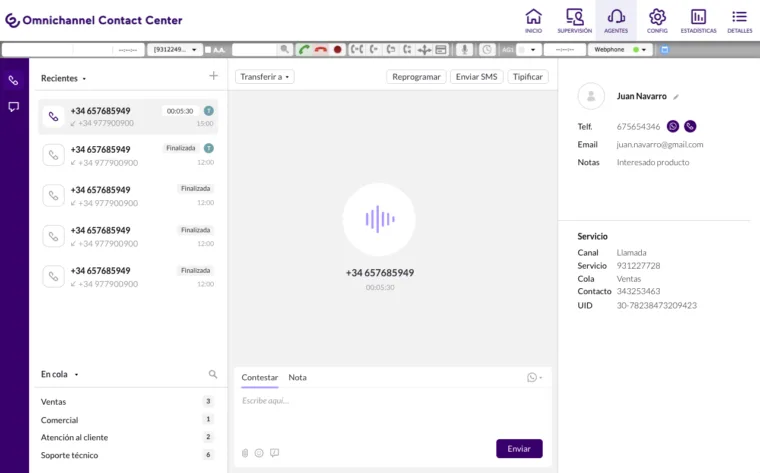Image resolution: width=760 pixels, height=473 pixels.
Task: Open Agentes headset section
Action: [x=616, y=20]
